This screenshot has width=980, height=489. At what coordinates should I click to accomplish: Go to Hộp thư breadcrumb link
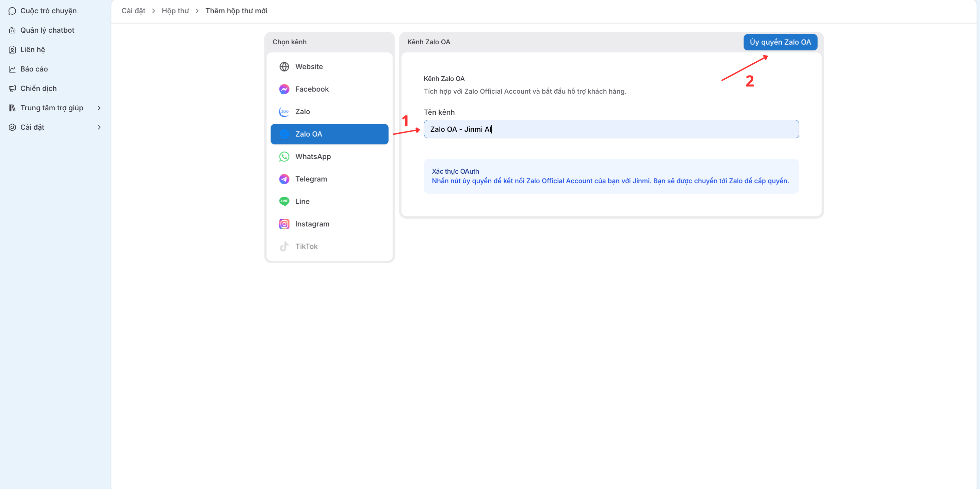pyautogui.click(x=175, y=11)
